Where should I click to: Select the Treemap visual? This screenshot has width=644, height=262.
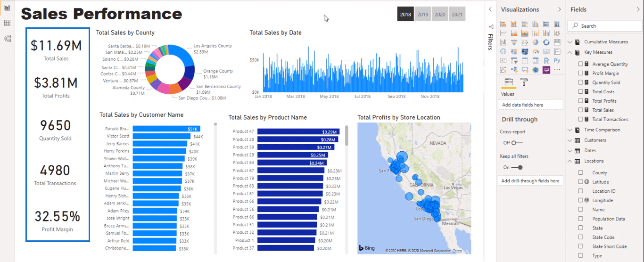[x=557, y=42]
